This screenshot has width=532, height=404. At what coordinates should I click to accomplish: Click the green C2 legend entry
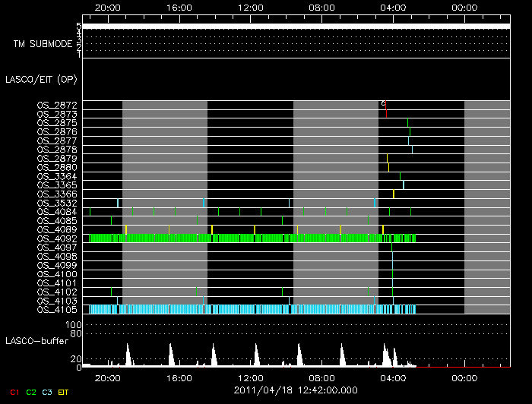(x=31, y=392)
